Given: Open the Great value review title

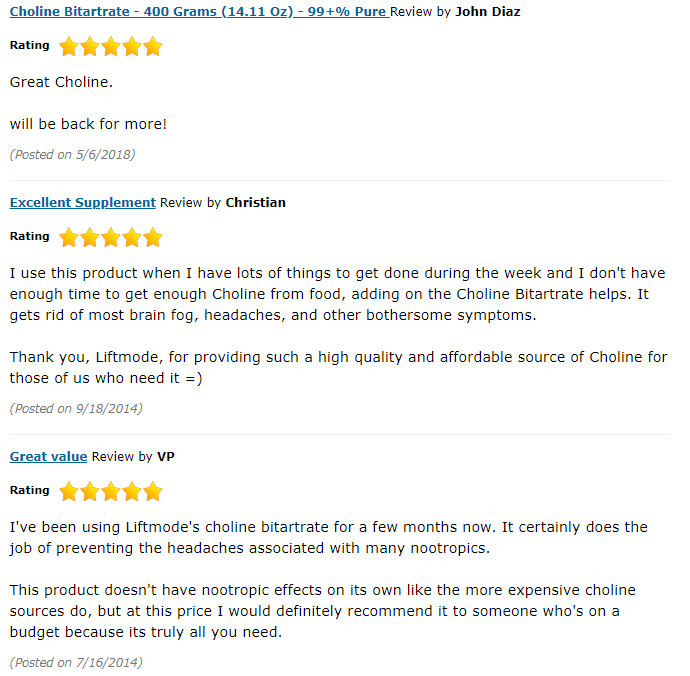Looking at the screenshot, I should 48,456.
